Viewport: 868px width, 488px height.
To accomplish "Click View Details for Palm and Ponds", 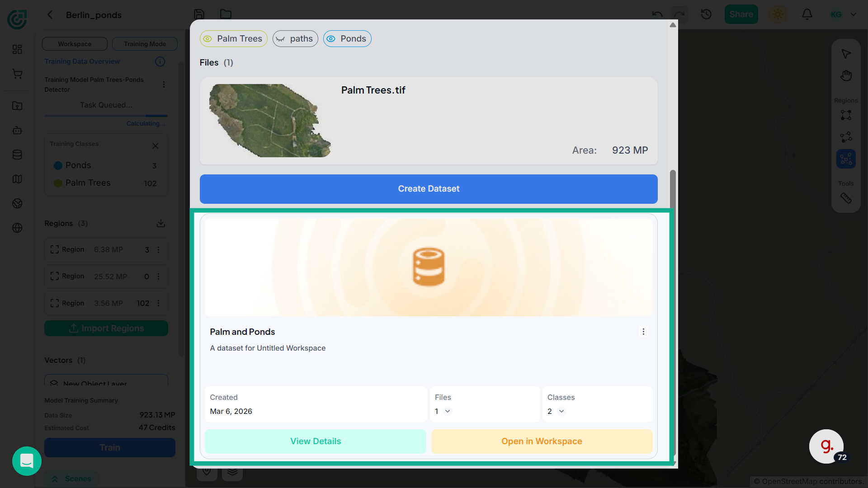I will click(x=316, y=441).
